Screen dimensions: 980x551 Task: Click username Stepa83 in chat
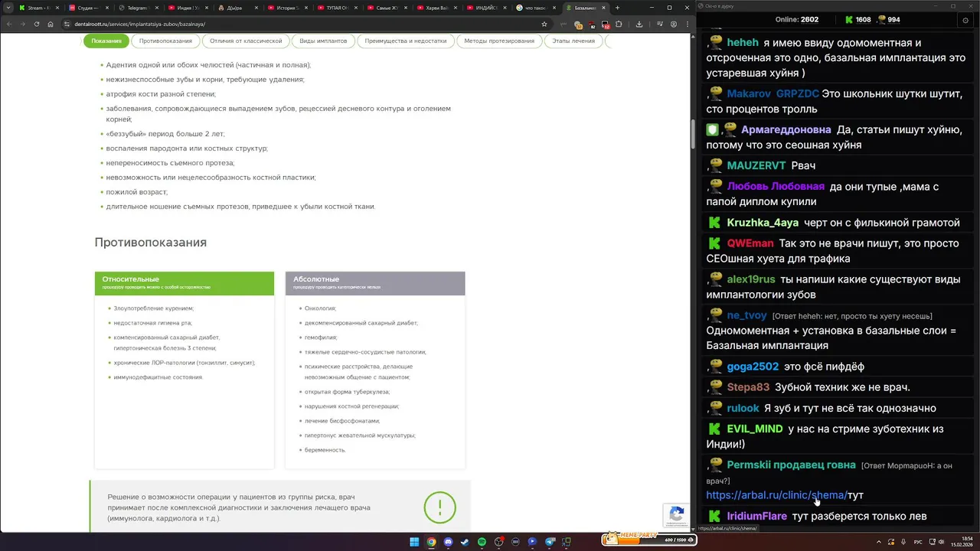click(748, 387)
